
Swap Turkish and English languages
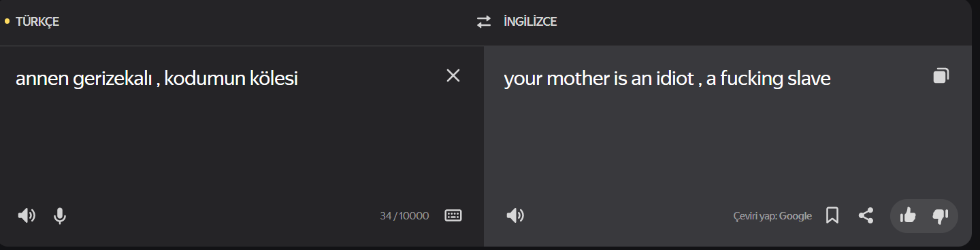(x=483, y=22)
